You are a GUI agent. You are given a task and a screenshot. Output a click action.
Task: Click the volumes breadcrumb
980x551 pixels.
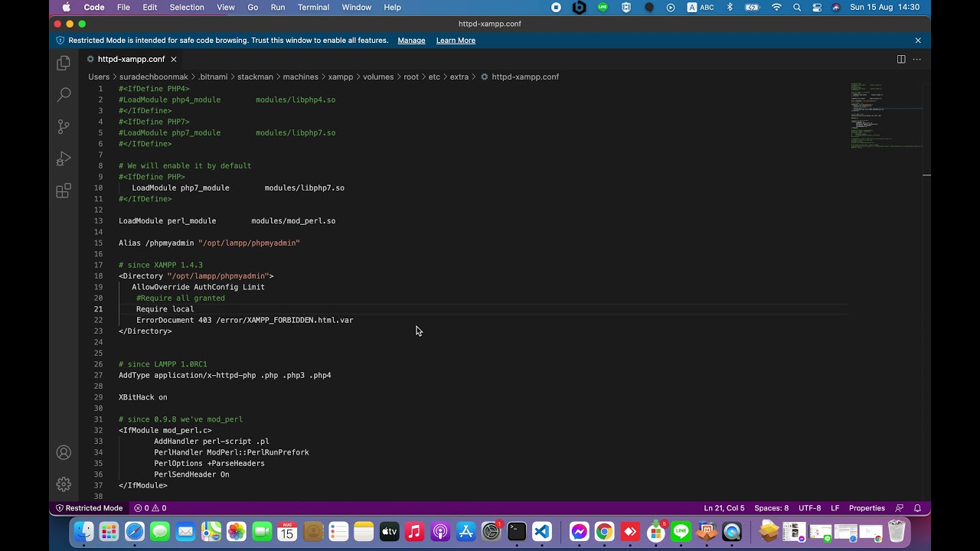(378, 77)
